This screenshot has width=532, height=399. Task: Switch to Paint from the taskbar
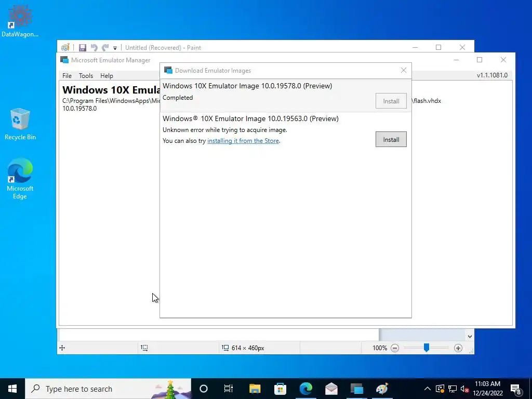tap(382, 389)
